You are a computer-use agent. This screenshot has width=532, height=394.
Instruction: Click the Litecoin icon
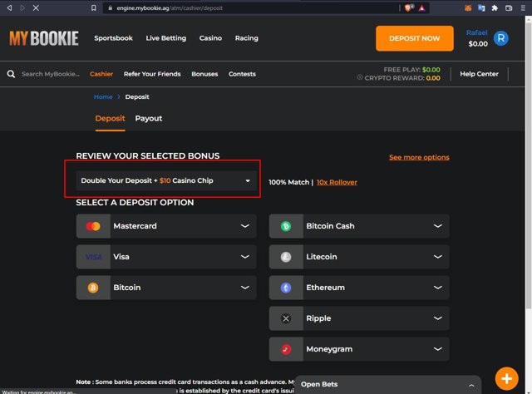(286, 257)
